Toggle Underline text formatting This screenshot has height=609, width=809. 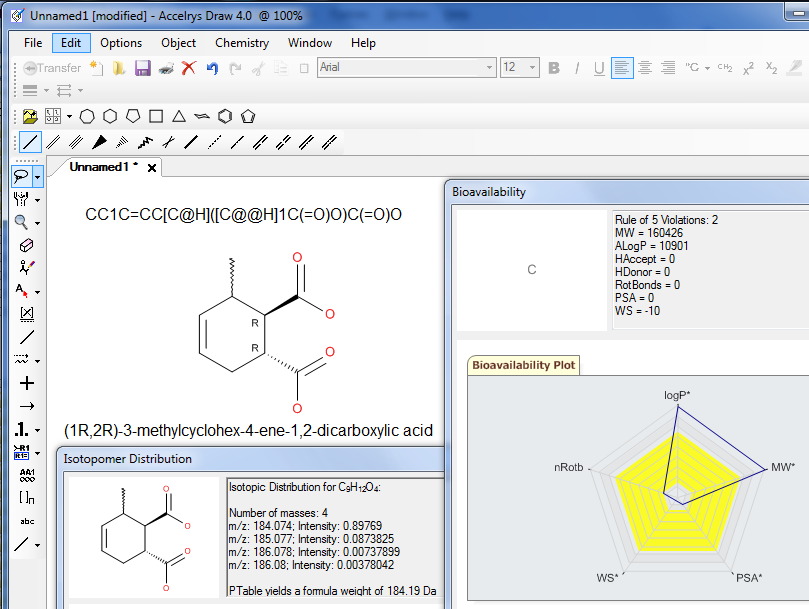click(x=599, y=68)
